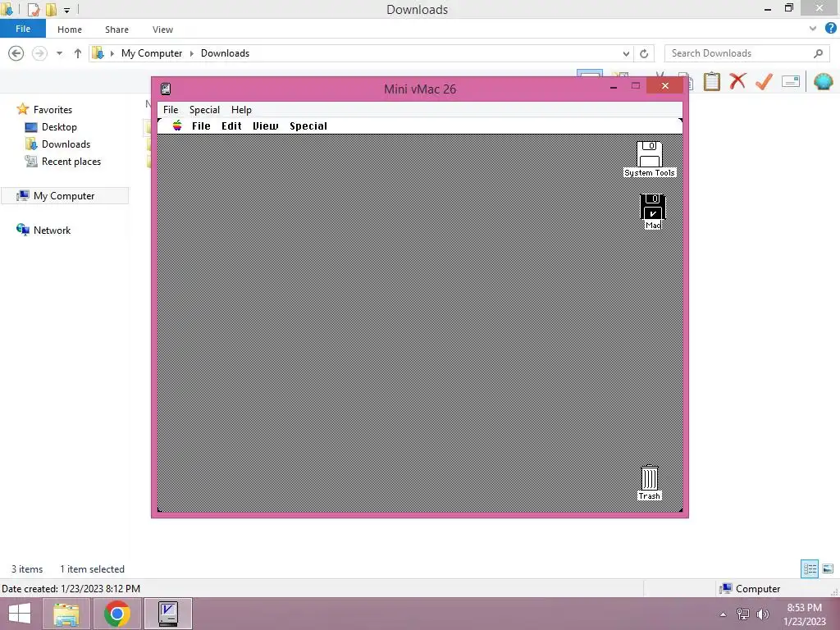Screen dimensions: 840x630
Task: Switch to large icons view in status bar
Action: [x=828, y=568]
